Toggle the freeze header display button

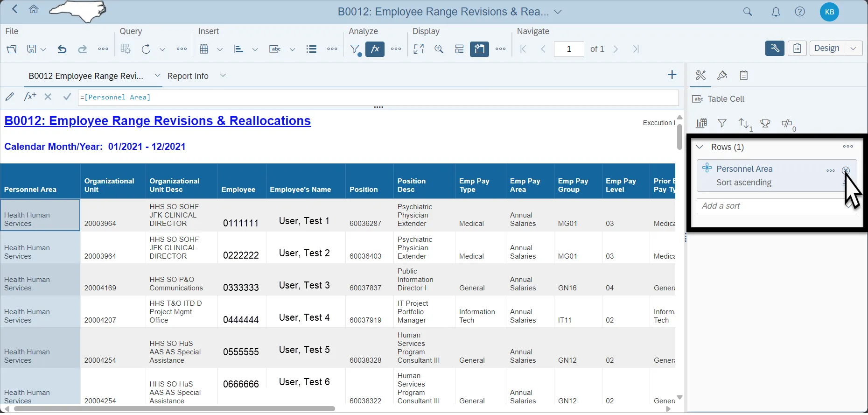pyautogui.click(x=479, y=49)
